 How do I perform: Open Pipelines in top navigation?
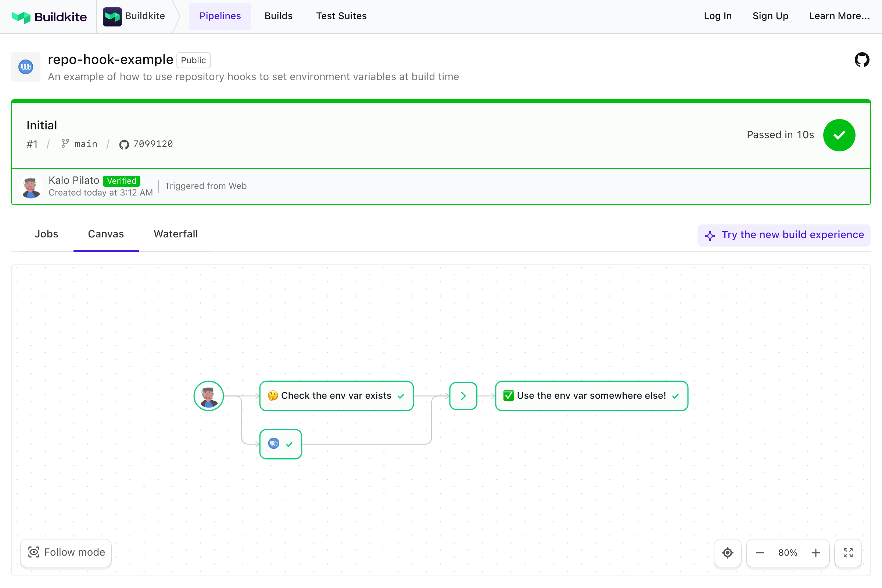[220, 16]
